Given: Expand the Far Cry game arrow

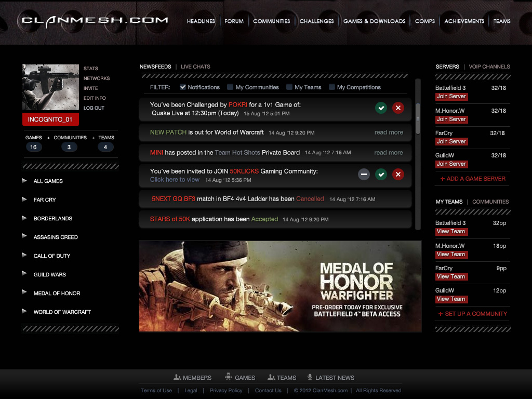Looking at the screenshot, I should click(x=24, y=199).
